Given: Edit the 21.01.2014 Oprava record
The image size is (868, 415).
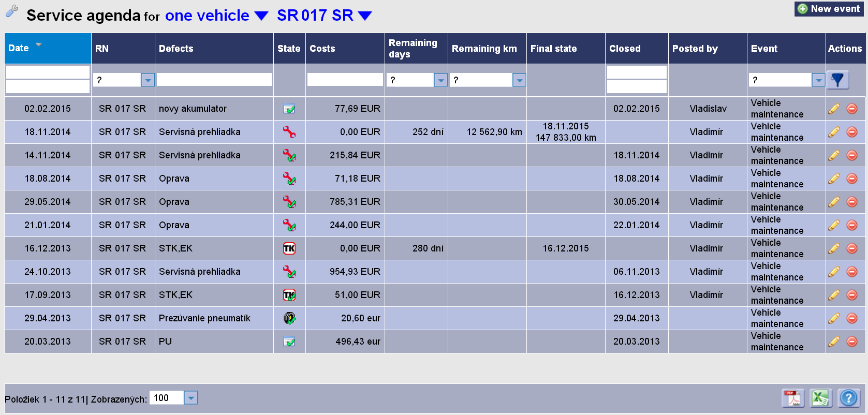Looking at the screenshot, I should (834, 225).
